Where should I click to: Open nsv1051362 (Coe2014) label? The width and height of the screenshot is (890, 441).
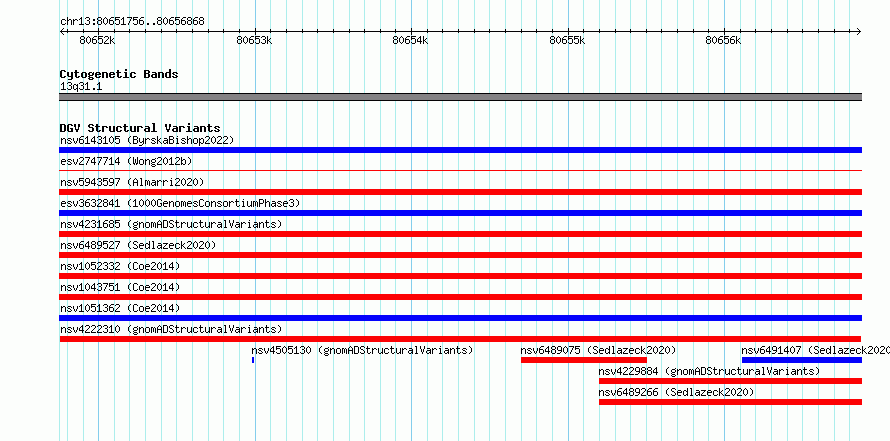pyautogui.click(x=120, y=308)
